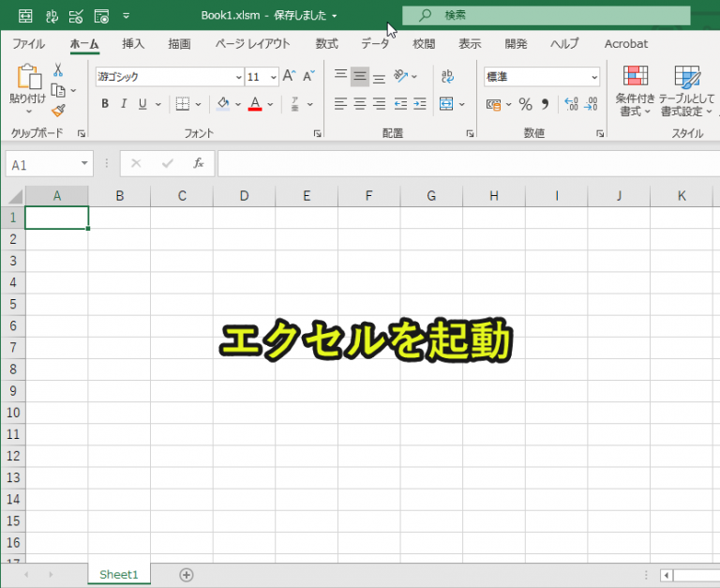The width and height of the screenshot is (720, 588).
Task: Switch to the 挿入 ribbon tab
Action: tap(133, 43)
